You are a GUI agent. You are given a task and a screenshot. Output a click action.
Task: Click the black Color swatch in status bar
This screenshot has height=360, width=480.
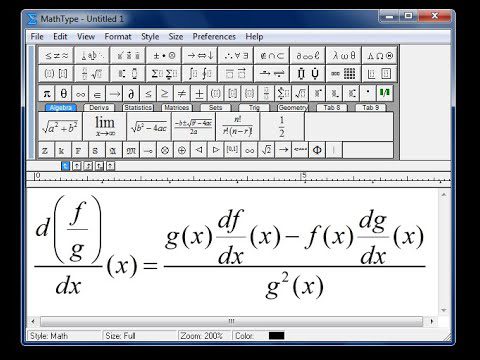click(x=276, y=336)
